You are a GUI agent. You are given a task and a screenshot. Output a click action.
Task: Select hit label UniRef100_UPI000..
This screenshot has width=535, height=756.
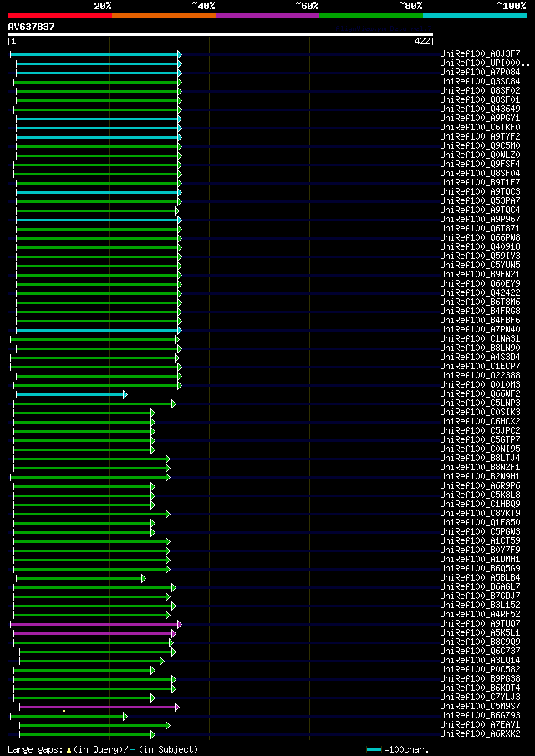click(484, 63)
